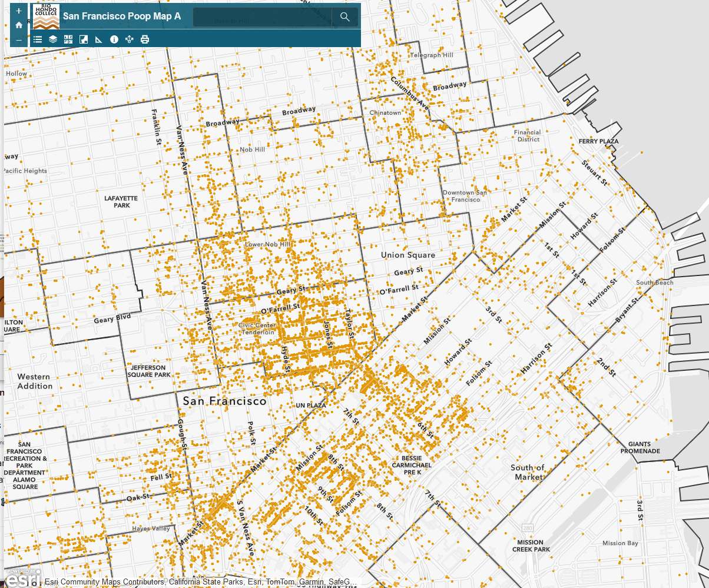Screen dimensions: 709x588
Task: Click the '2nd St' street label
Action: coord(605,367)
